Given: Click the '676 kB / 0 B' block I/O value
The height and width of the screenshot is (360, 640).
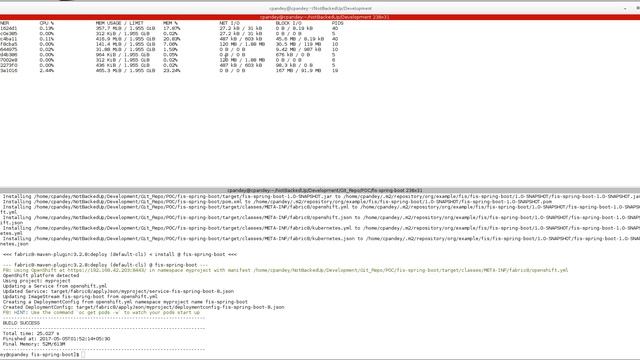Looking at the screenshot, I should (293, 55).
